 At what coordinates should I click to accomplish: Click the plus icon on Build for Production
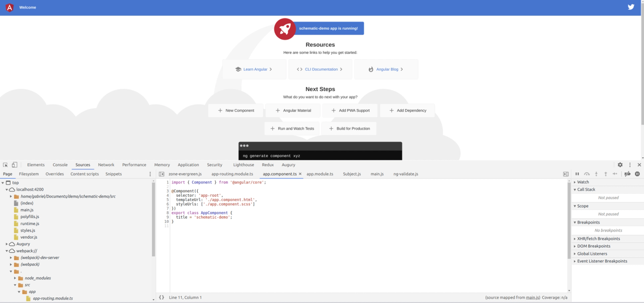click(331, 129)
